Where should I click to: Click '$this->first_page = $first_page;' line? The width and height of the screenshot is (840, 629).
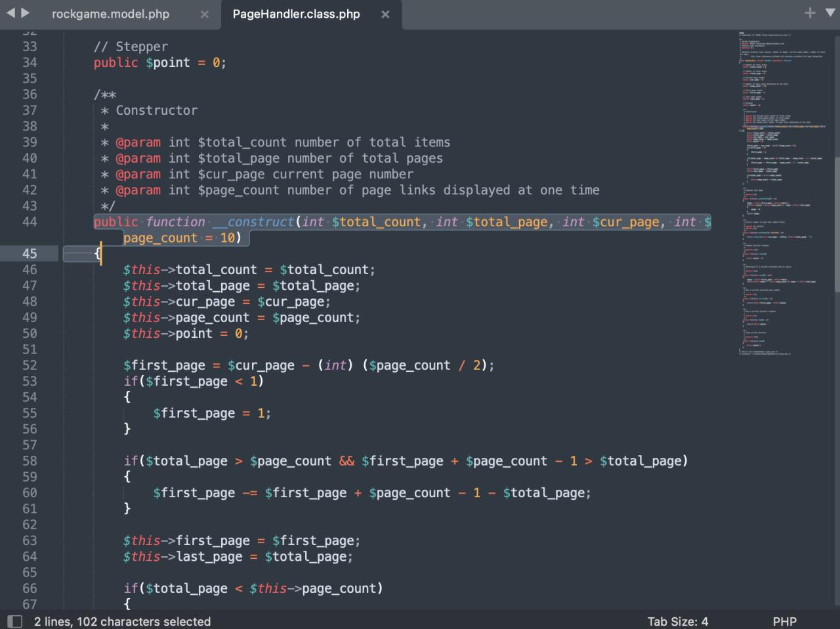(x=242, y=540)
